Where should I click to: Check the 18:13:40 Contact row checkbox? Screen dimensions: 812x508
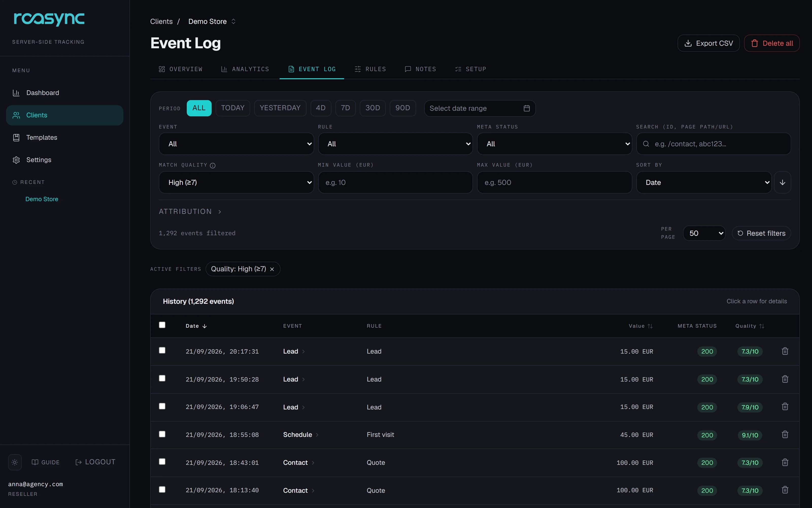point(162,489)
